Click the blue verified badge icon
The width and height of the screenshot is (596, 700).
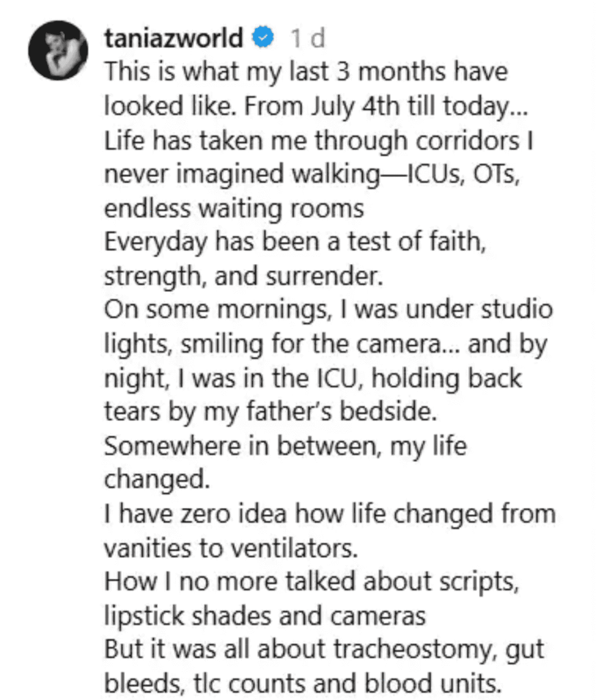click(x=264, y=38)
